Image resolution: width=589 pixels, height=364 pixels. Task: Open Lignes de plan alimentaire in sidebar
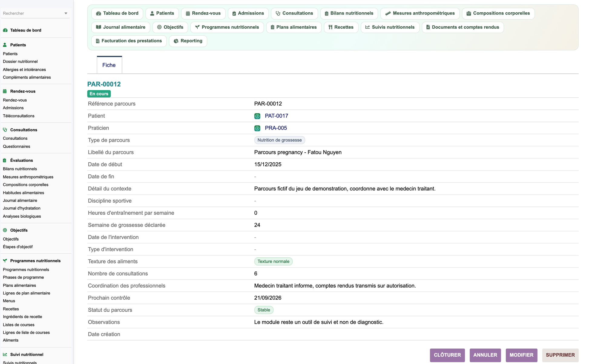pos(27,293)
